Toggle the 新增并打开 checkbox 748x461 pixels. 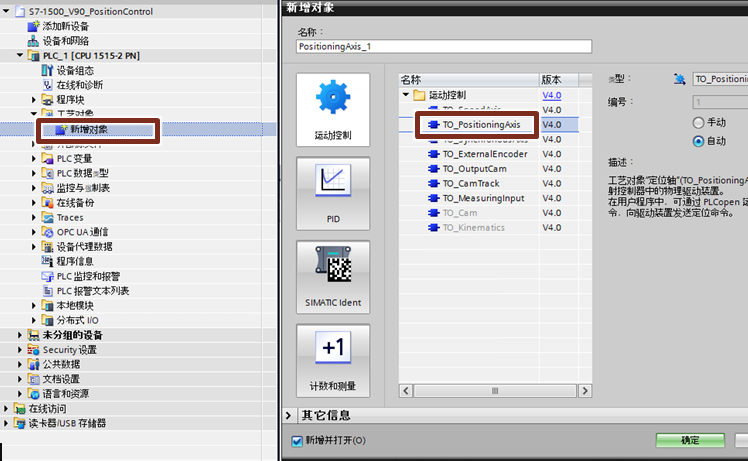click(297, 440)
